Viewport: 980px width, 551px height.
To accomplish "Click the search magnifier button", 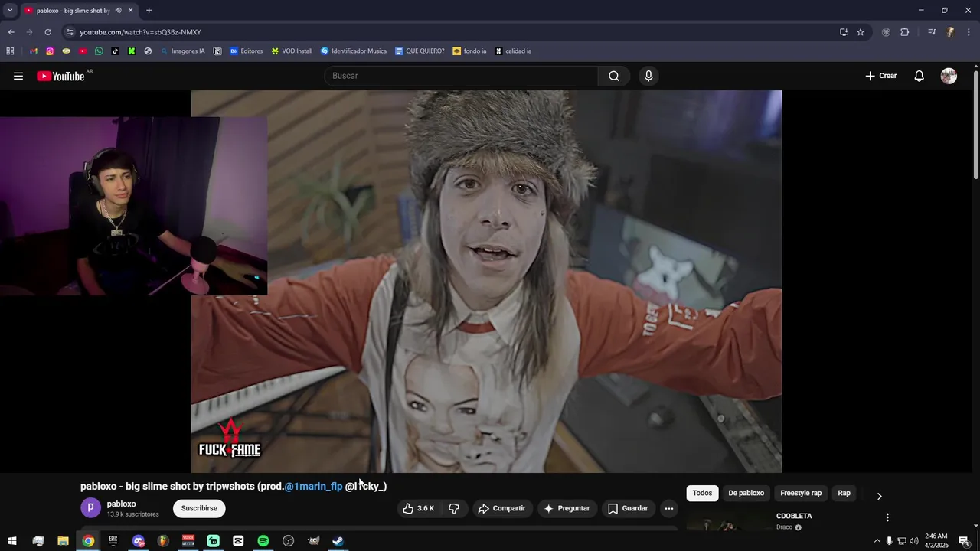I will point(613,76).
